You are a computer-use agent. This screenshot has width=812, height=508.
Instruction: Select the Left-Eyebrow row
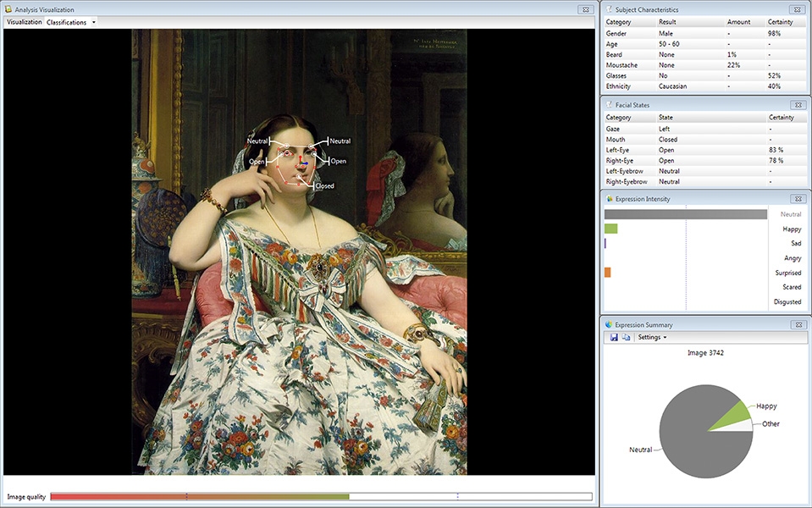[705, 171]
